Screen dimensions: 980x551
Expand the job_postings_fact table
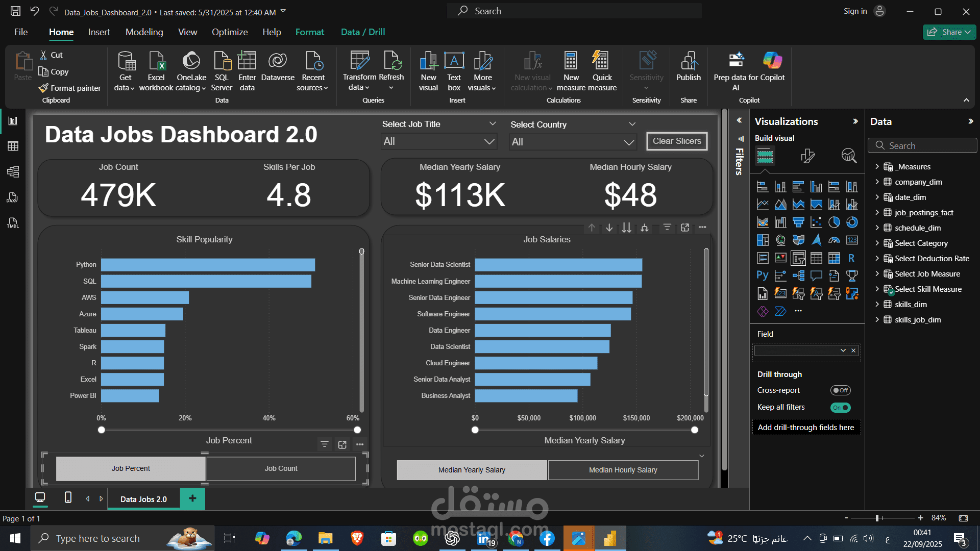click(877, 212)
